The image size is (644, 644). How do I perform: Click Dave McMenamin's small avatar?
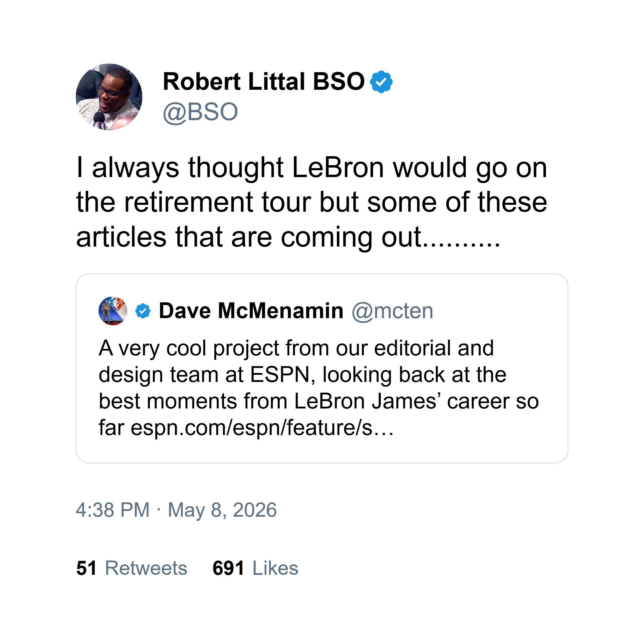point(113,311)
